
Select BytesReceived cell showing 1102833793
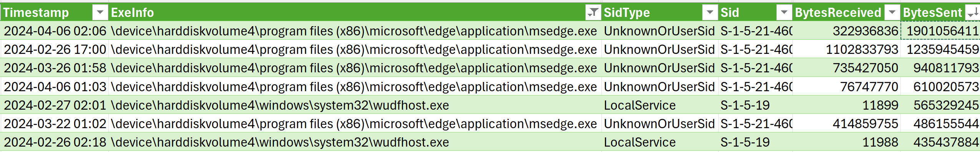click(x=847, y=49)
